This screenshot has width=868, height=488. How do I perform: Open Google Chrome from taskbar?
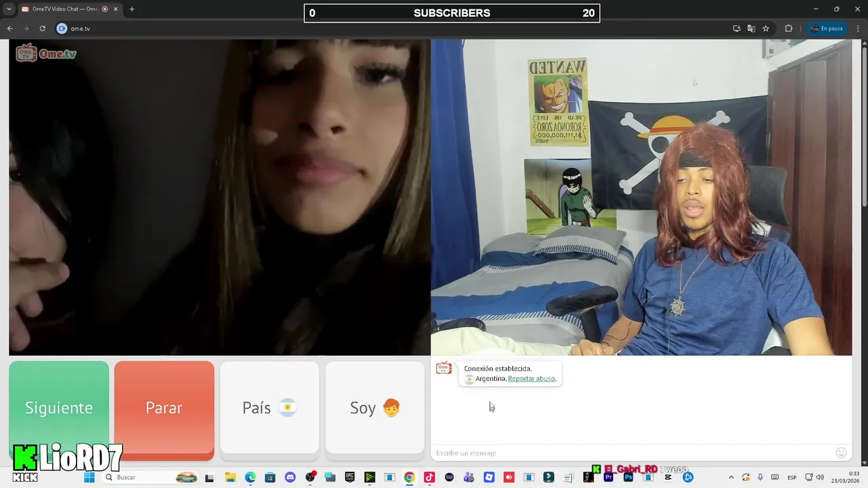click(x=409, y=477)
